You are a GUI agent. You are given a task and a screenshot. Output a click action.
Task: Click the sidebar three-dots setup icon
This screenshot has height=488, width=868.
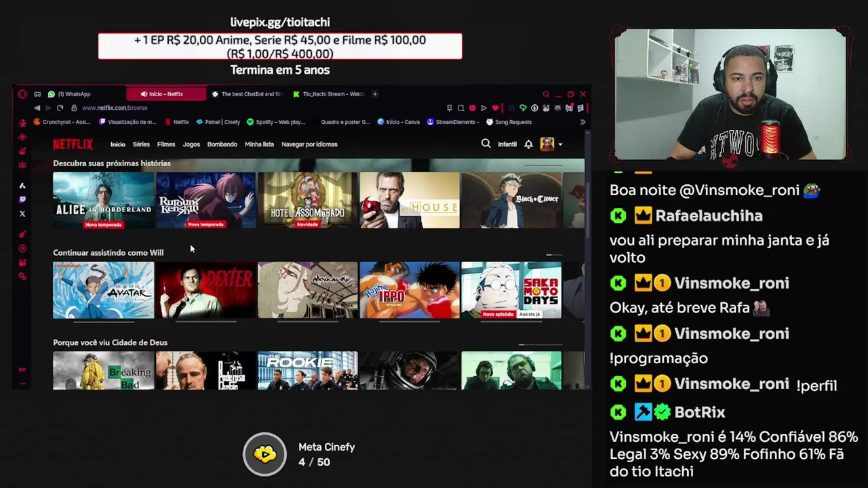point(22,384)
